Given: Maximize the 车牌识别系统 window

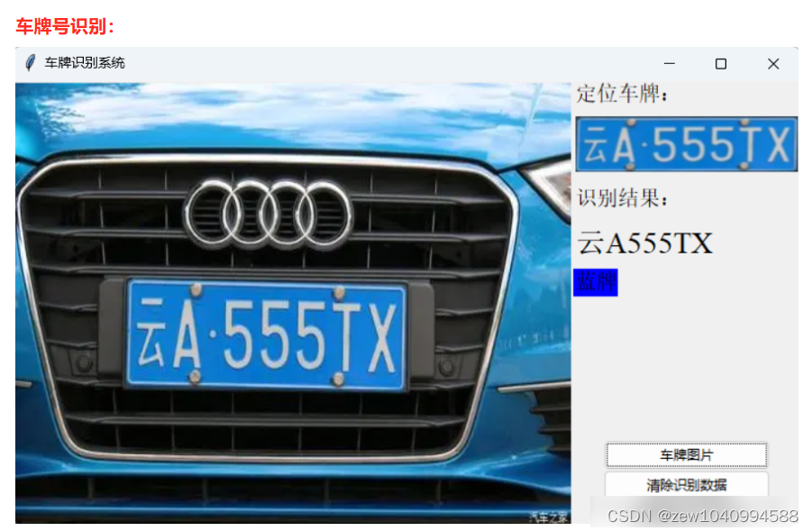Looking at the screenshot, I should [720, 64].
